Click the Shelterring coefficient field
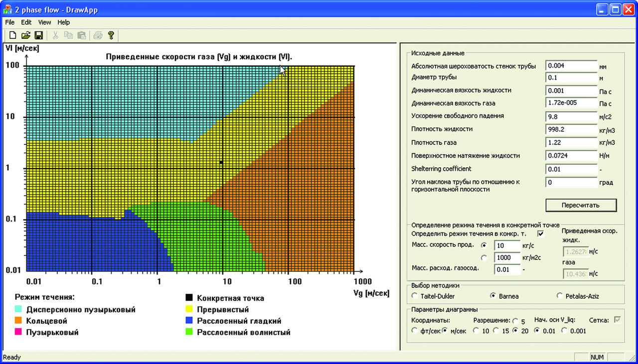This screenshot has width=638, height=364. pos(571,169)
